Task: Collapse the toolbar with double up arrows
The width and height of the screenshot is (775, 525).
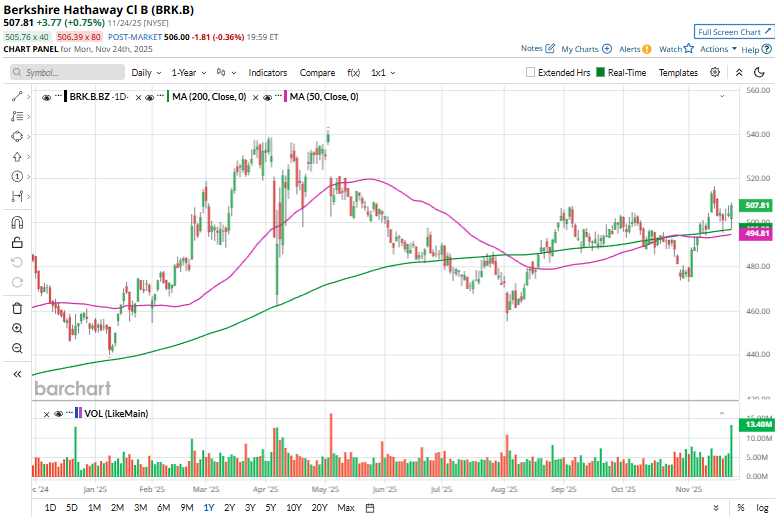Action: coord(739,72)
